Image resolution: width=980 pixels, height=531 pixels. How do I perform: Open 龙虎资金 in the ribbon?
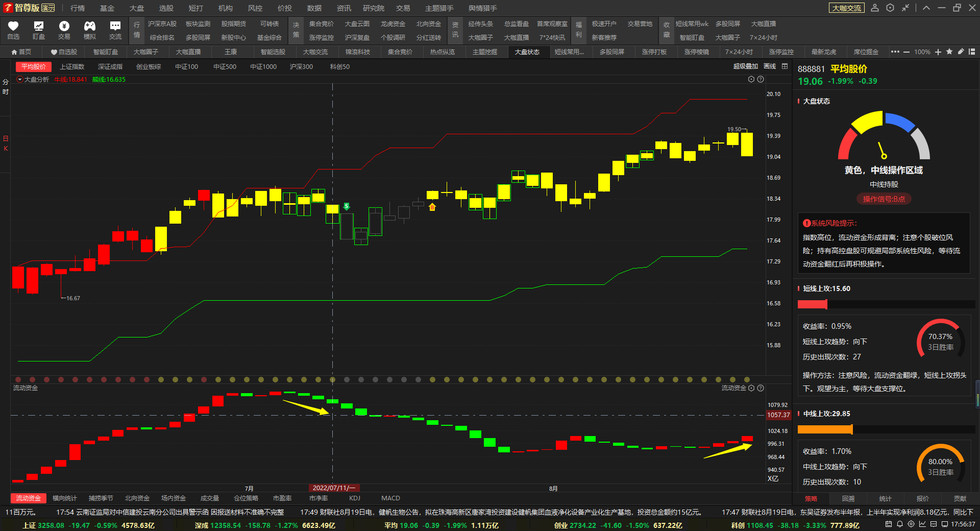tap(393, 24)
